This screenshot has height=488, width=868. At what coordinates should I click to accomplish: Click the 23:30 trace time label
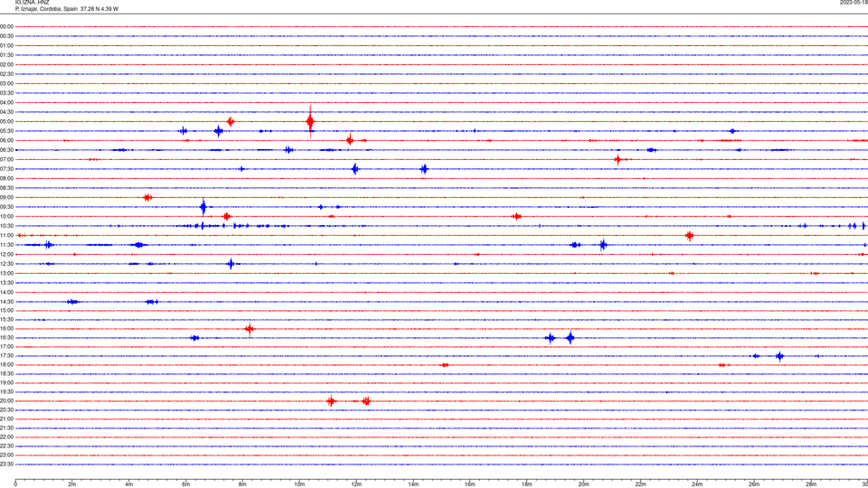(x=6, y=465)
